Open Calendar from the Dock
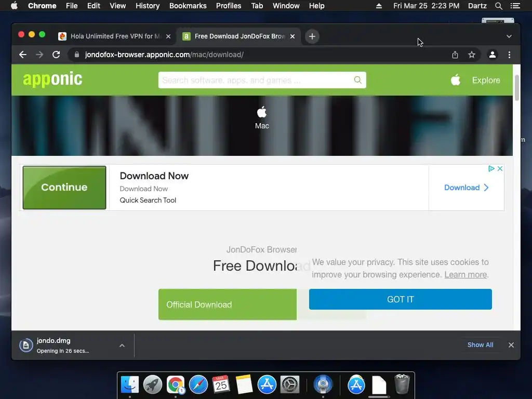The image size is (532, 399). pyautogui.click(x=221, y=384)
